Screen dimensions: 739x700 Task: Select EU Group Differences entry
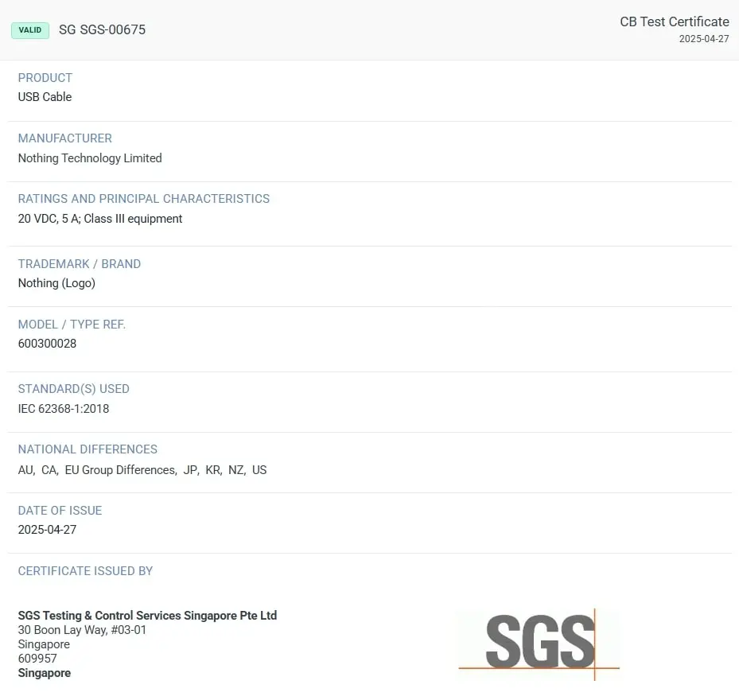tap(120, 470)
